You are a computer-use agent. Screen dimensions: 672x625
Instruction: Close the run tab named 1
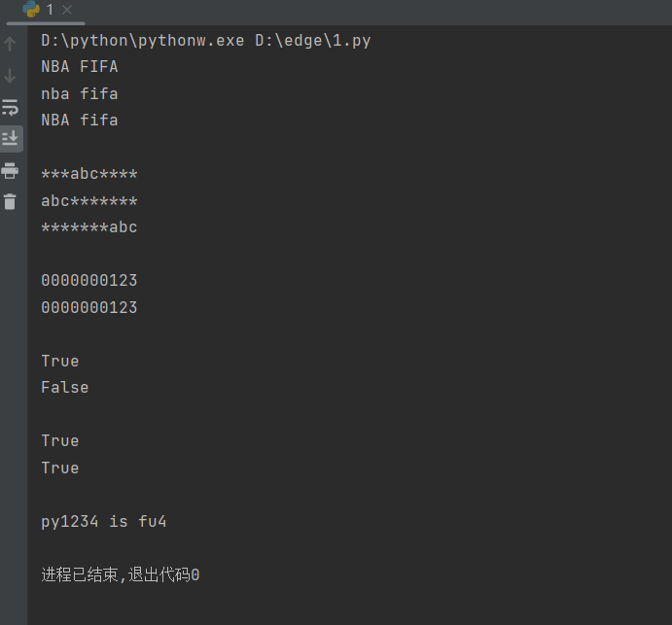(x=67, y=10)
